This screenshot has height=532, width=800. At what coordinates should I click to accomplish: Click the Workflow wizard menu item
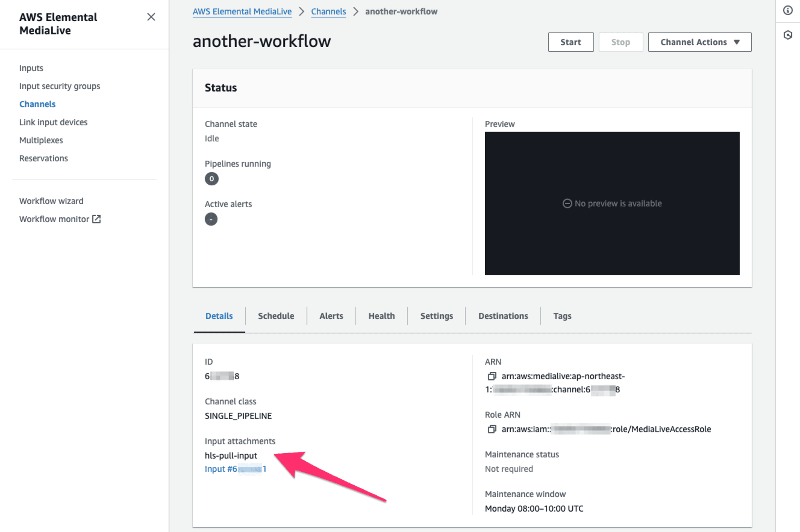click(x=51, y=201)
